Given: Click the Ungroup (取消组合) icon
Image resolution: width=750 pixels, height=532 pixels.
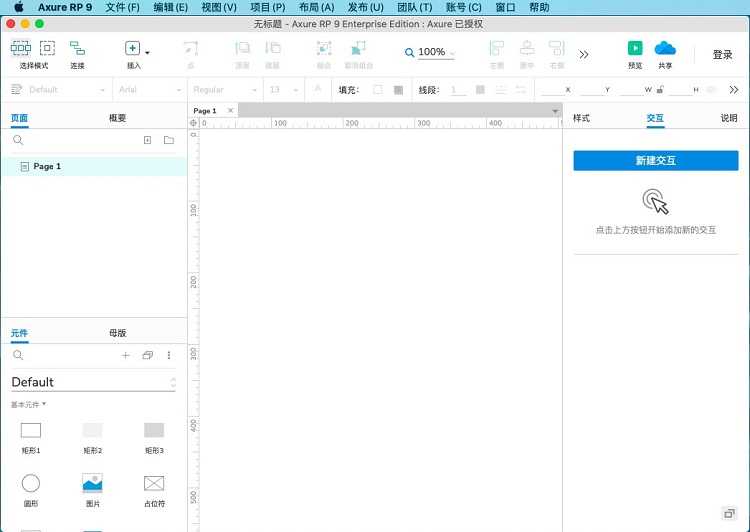Looking at the screenshot, I should pos(358,48).
